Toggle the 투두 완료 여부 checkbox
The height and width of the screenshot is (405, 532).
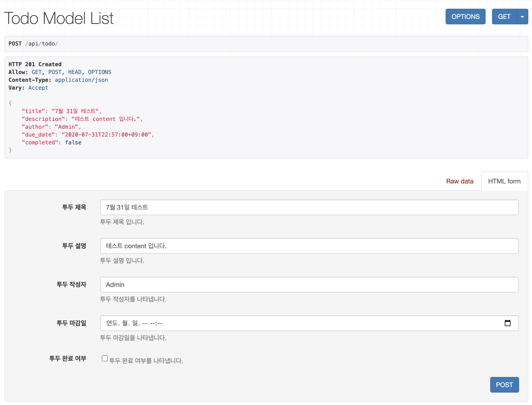click(105, 358)
